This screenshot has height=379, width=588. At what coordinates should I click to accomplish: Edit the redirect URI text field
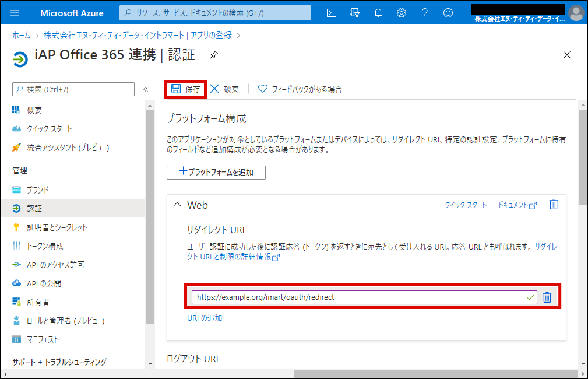[x=364, y=297]
